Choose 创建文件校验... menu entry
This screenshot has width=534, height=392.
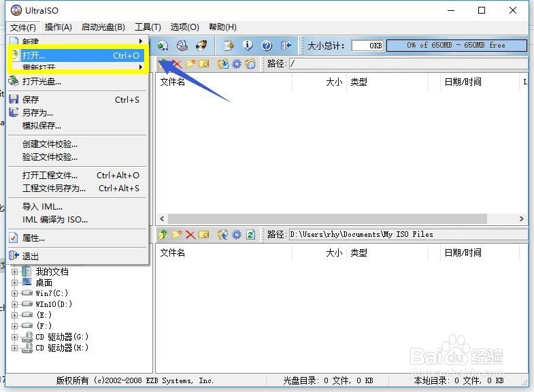pos(77,144)
